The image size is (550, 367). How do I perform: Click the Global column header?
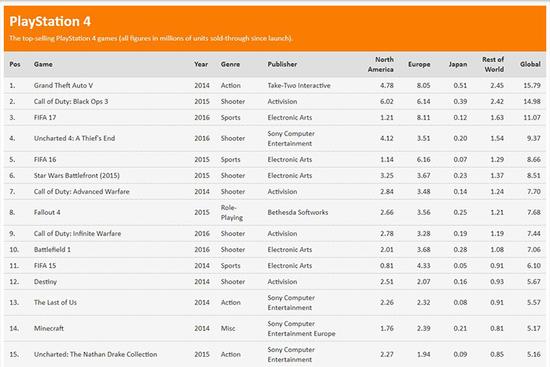point(530,64)
